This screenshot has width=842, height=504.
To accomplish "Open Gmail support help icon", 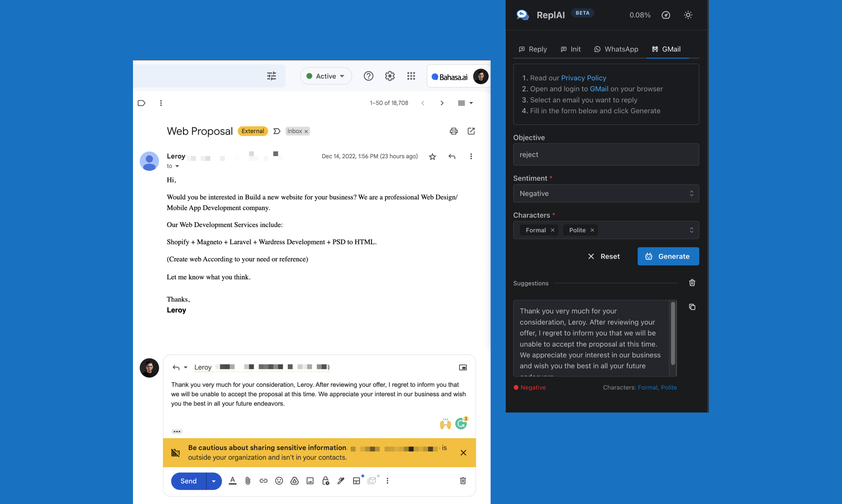I will pyautogui.click(x=368, y=76).
